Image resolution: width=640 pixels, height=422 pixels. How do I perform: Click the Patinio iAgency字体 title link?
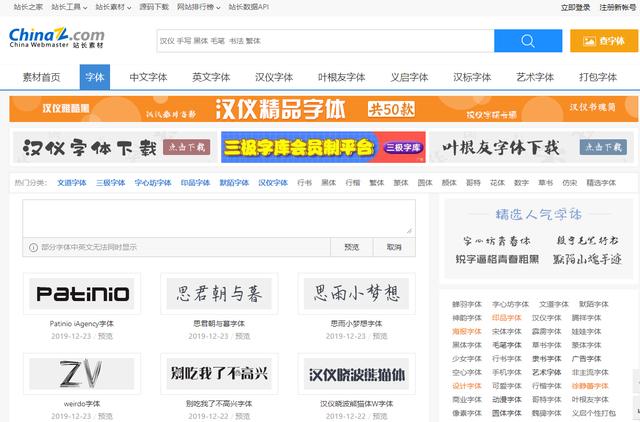[82, 324]
